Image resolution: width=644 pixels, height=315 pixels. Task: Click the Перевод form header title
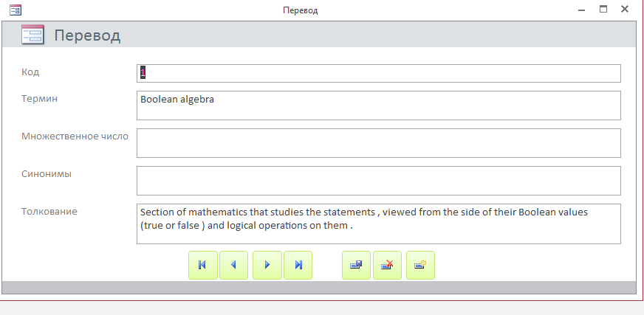click(87, 35)
